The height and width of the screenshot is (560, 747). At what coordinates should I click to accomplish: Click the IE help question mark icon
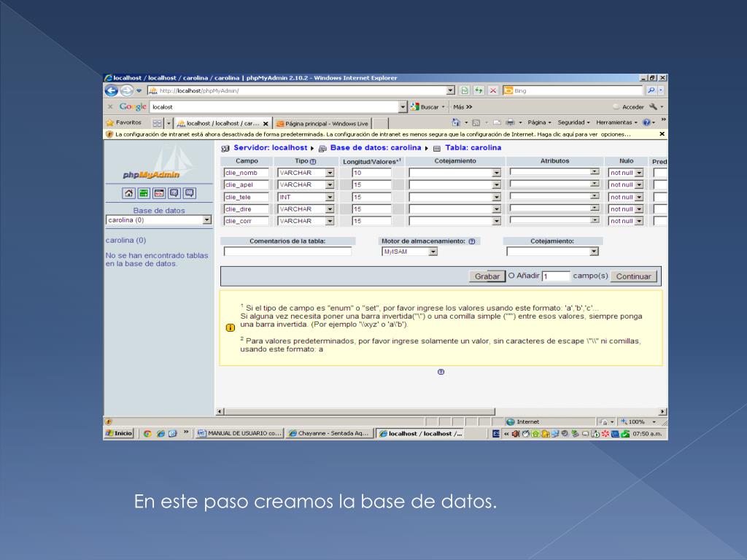point(646,122)
